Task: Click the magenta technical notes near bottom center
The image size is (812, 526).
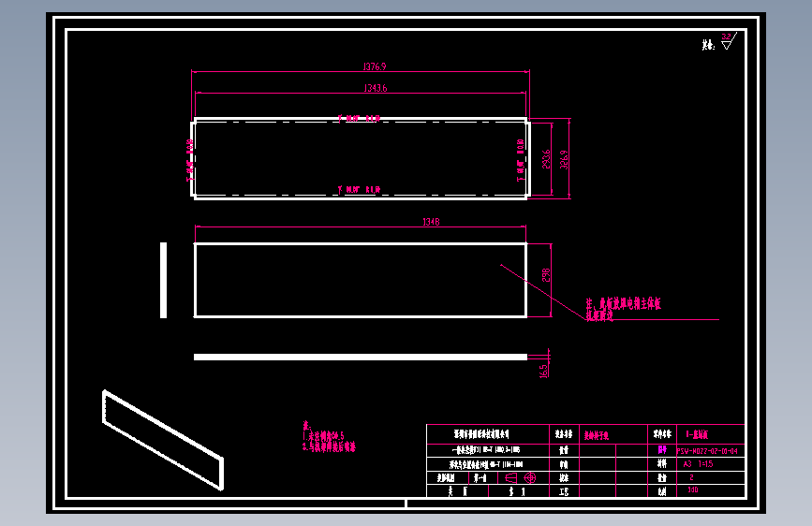Action: click(x=329, y=436)
